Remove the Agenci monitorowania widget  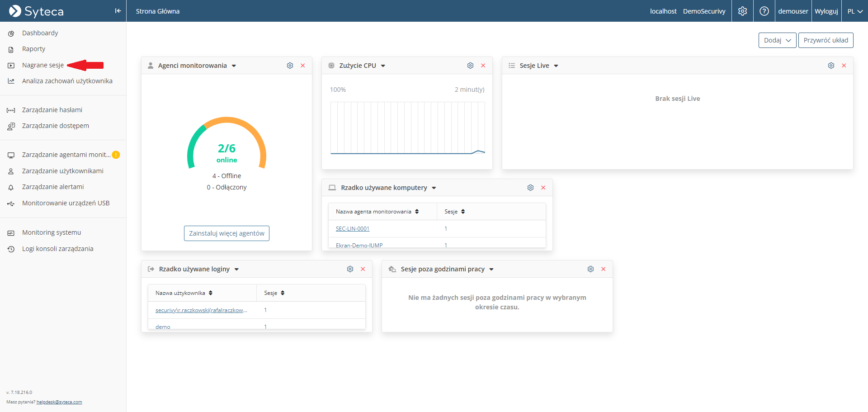pos(303,66)
